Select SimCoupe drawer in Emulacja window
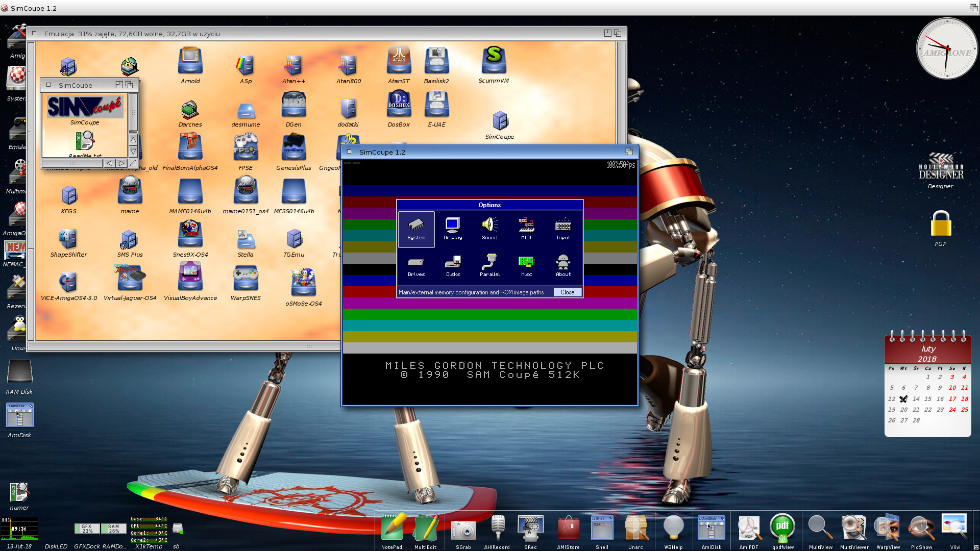This screenshot has width=980, height=551. (500, 125)
